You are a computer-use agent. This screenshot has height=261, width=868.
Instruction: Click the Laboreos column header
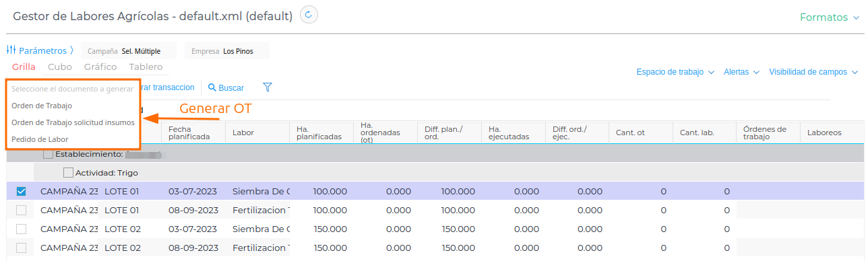832,133
